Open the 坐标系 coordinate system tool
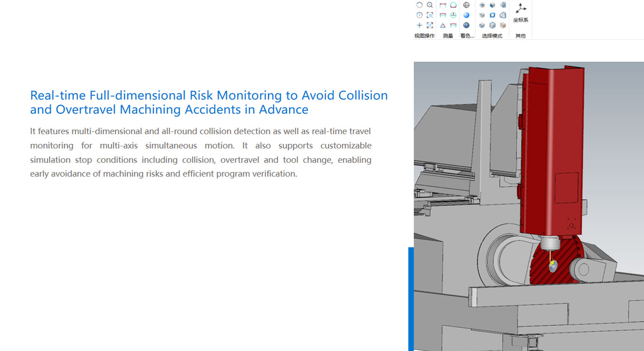Screen dimensions: 644x351 (521, 13)
